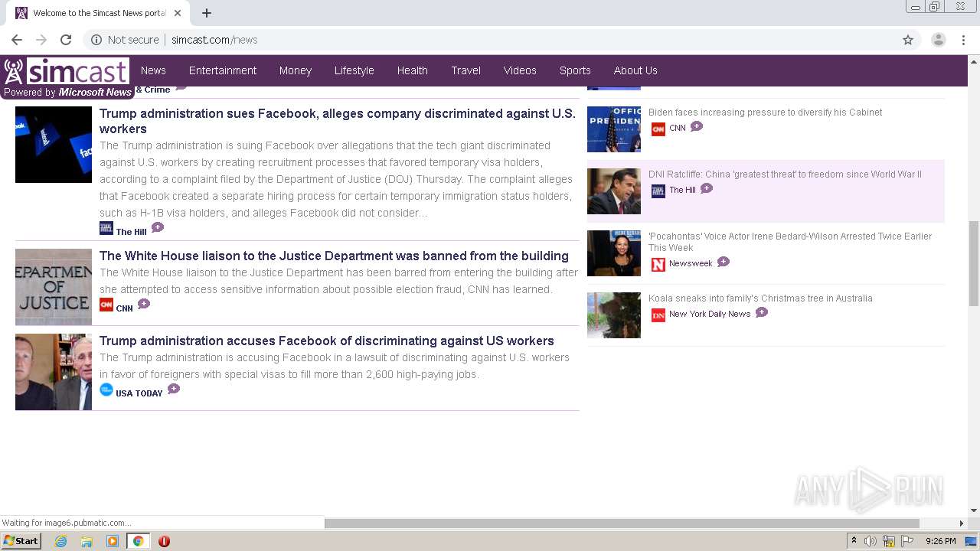Click the red Opera icon in taskbar
Screen dimensions: 980x551
tap(164, 541)
